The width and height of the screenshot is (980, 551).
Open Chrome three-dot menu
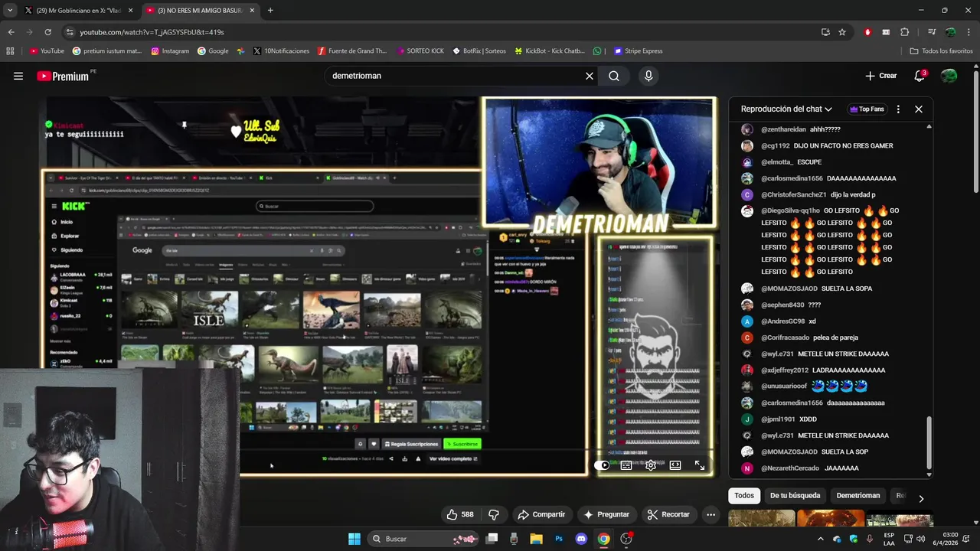pos(969,32)
